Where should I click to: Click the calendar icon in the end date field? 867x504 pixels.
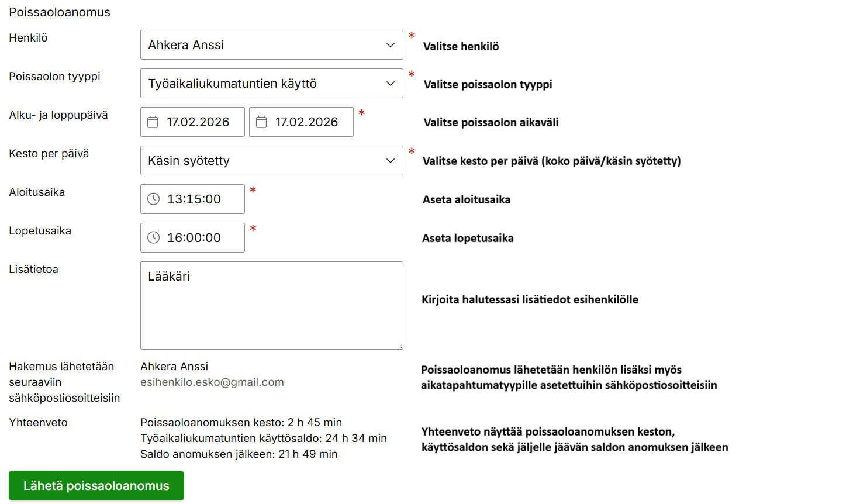click(261, 122)
